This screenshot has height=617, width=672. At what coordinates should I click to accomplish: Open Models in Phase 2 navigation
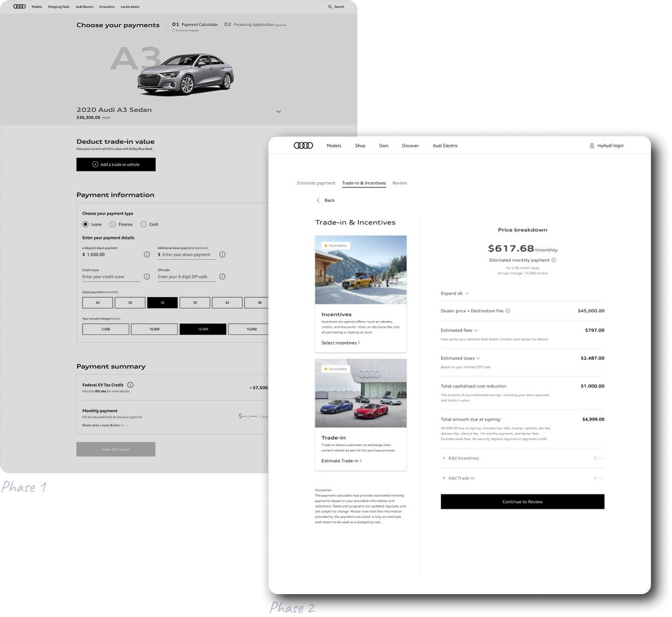(x=334, y=146)
